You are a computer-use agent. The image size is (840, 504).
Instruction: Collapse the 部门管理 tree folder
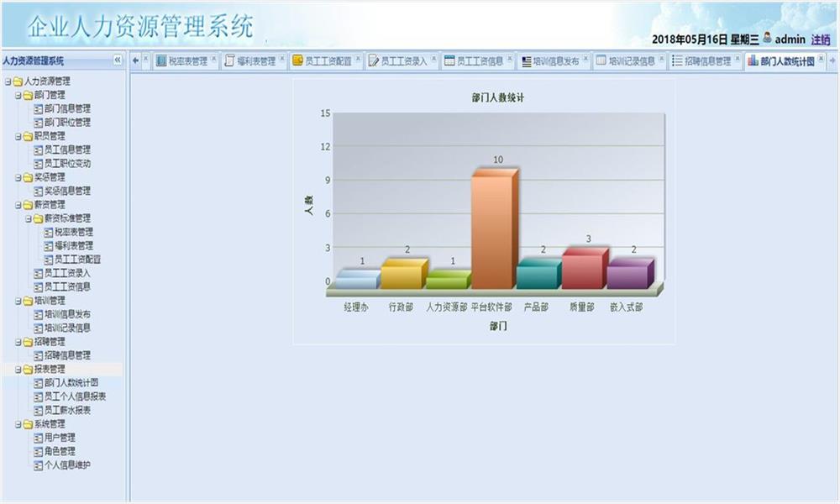[x=18, y=95]
